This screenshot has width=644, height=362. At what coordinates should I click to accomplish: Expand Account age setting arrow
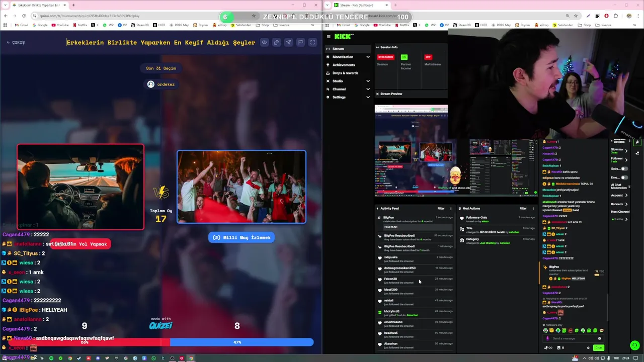(626, 195)
